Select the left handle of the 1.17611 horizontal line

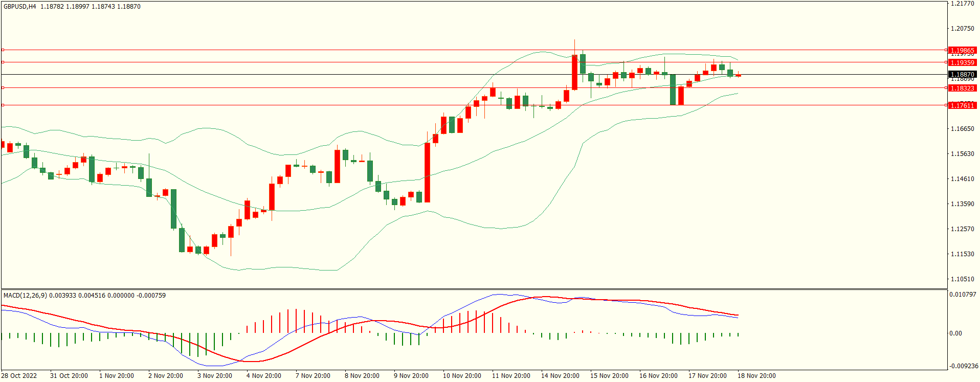[x=3, y=105]
